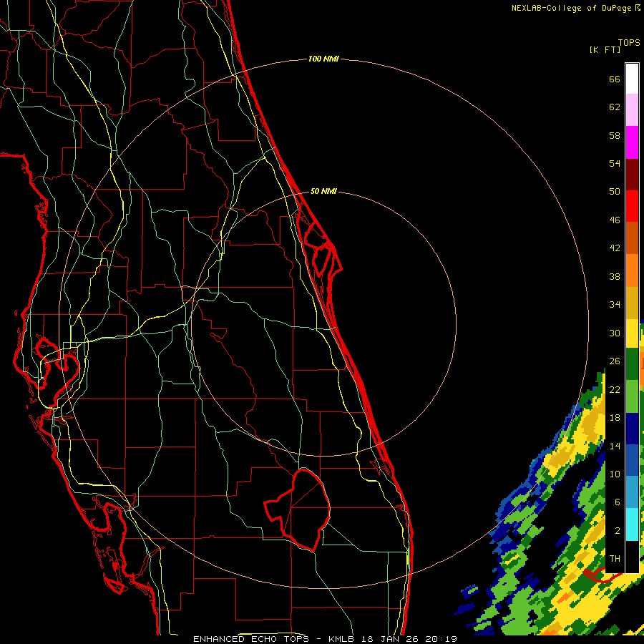Click the '54' legend number

tap(615, 163)
